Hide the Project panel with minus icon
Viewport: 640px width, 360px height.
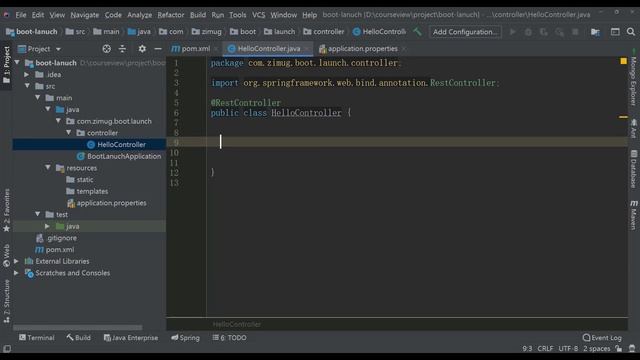pos(158,49)
